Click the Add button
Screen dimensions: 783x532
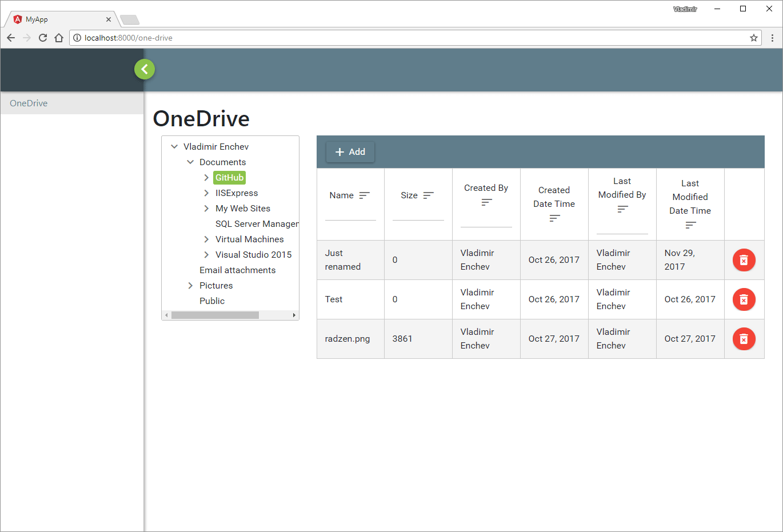(350, 152)
